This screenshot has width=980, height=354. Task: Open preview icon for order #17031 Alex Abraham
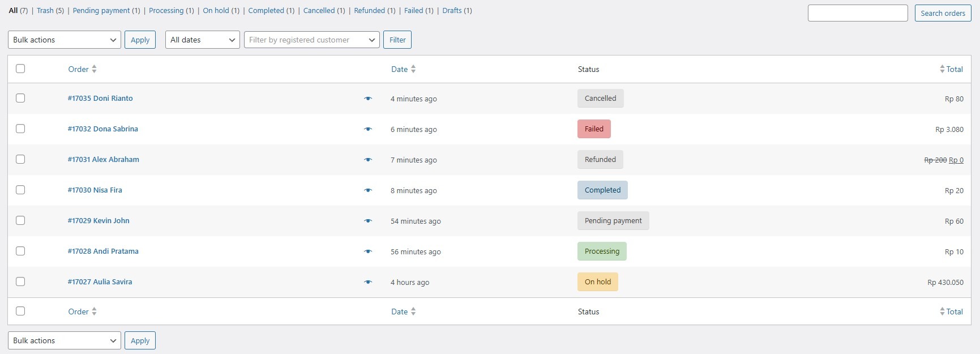pos(368,160)
